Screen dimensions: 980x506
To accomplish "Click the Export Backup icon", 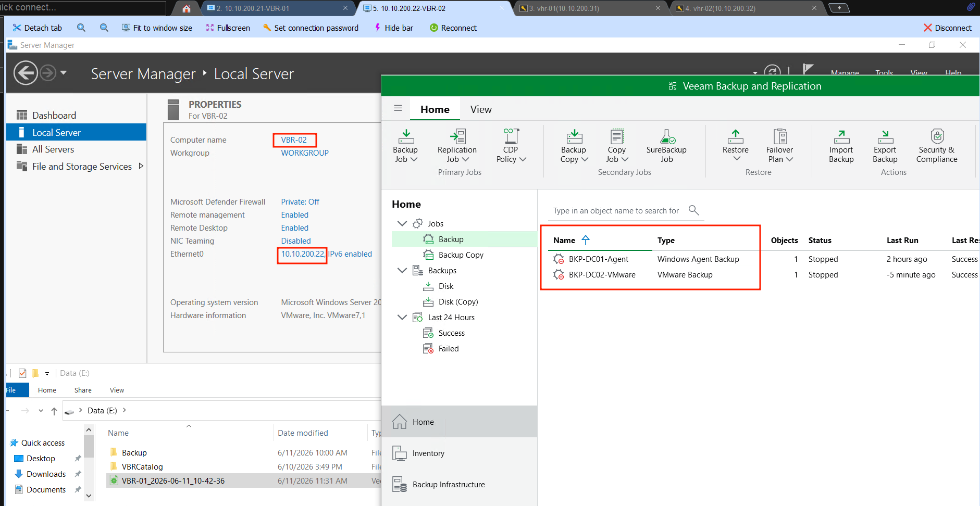I will tap(885, 136).
